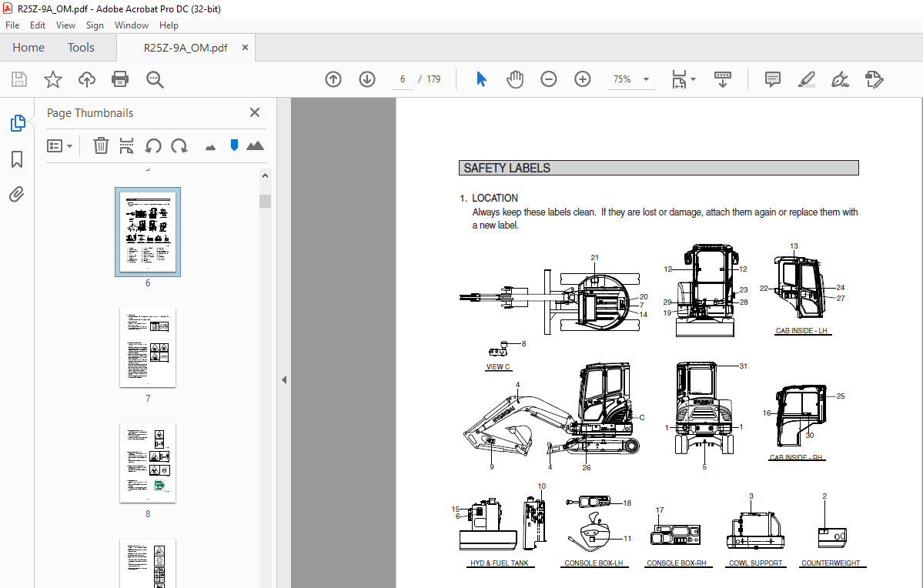
Task: Select the highlighter tool
Action: tap(807, 79)
